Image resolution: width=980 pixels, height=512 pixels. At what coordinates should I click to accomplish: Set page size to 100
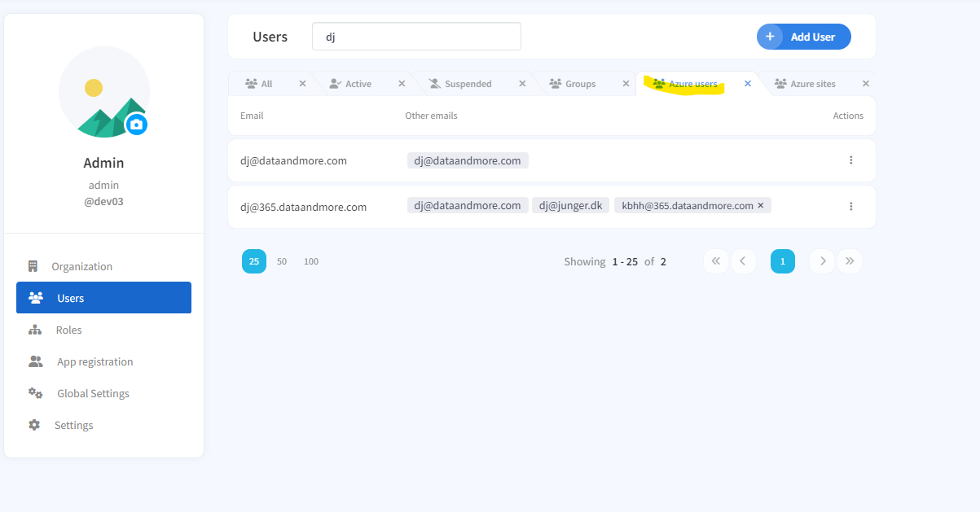(x=311, y=261)
